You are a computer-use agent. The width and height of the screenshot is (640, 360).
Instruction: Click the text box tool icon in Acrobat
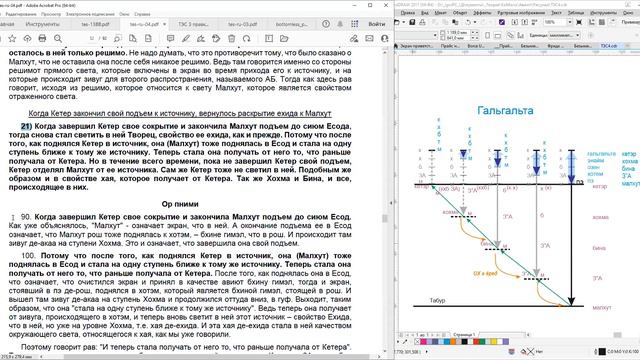269,38
